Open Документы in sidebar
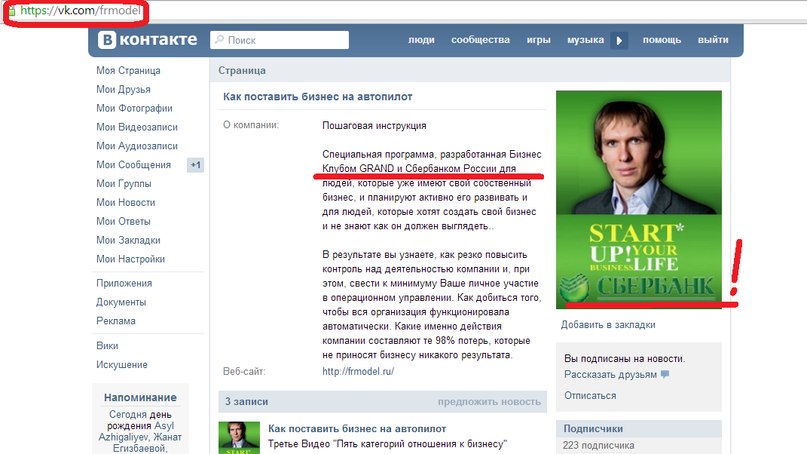The image size is (807, 454). [121, 302]
